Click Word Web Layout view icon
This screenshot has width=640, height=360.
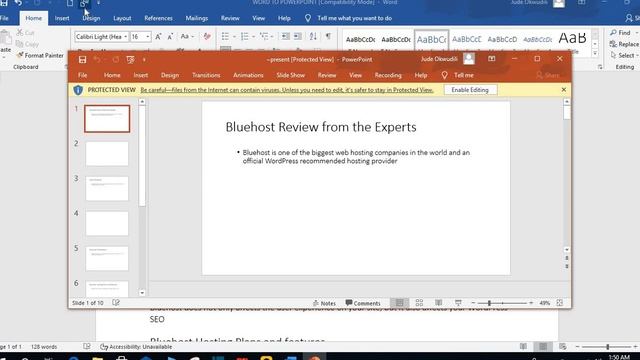[562, 347]
